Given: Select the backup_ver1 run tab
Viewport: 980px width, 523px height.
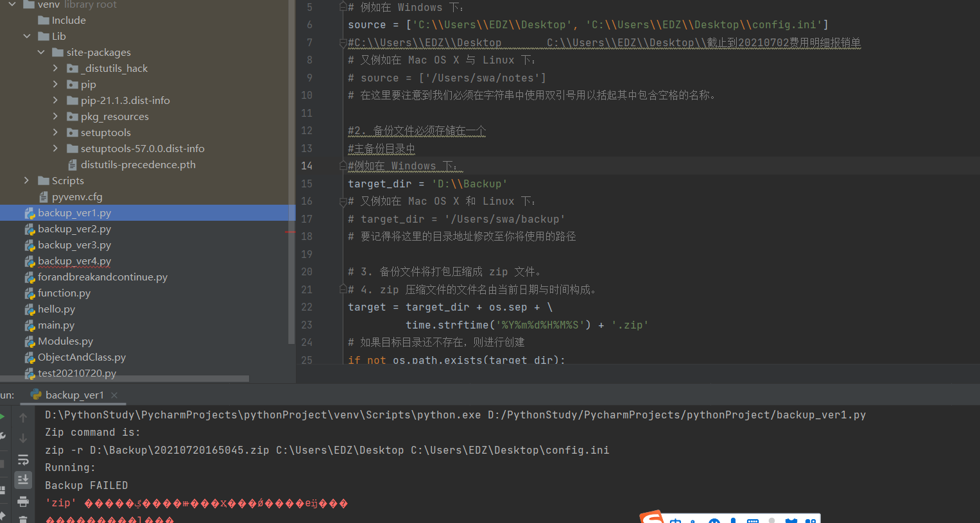Looking at the screenshot, I should pos(74,395).
